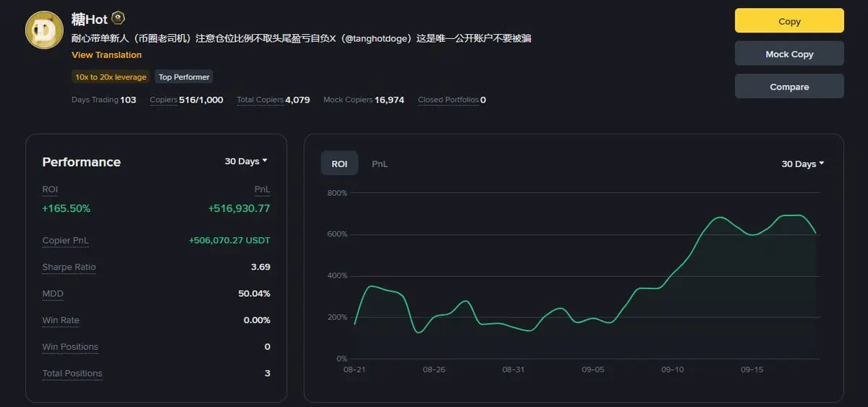The height and width of the screenshot is (407, 868).
Task: Click the 50.04% MDD value
Action: coord(254,294)
